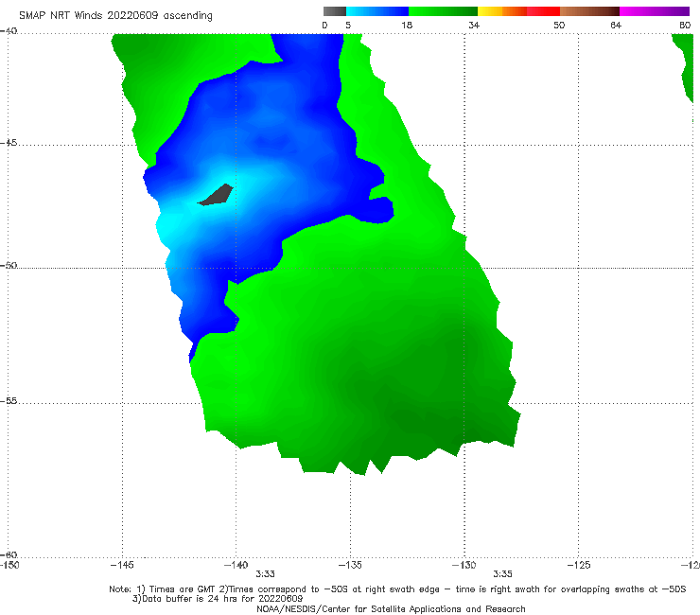The image size is (700, 615).
Task: Click the '18' label under the color bar
Action: [x=407, y=26]
